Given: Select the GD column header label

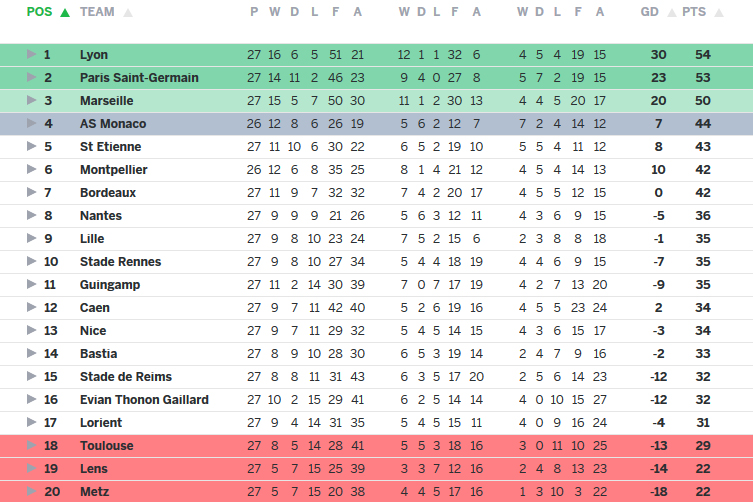Looking at the screenshot, I should (x=650, y=12).
